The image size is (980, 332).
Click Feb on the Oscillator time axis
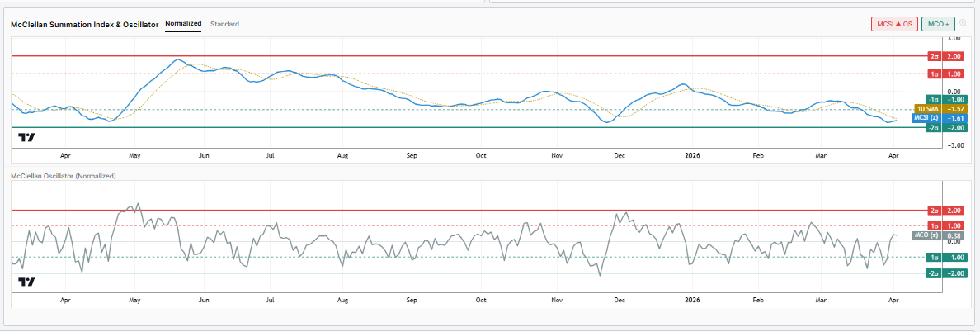click(x=758, y=299)
